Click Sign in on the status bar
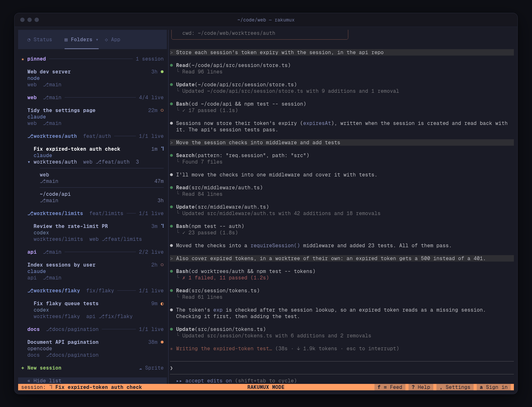The image size is (532, 407). [x=494, y=387]
